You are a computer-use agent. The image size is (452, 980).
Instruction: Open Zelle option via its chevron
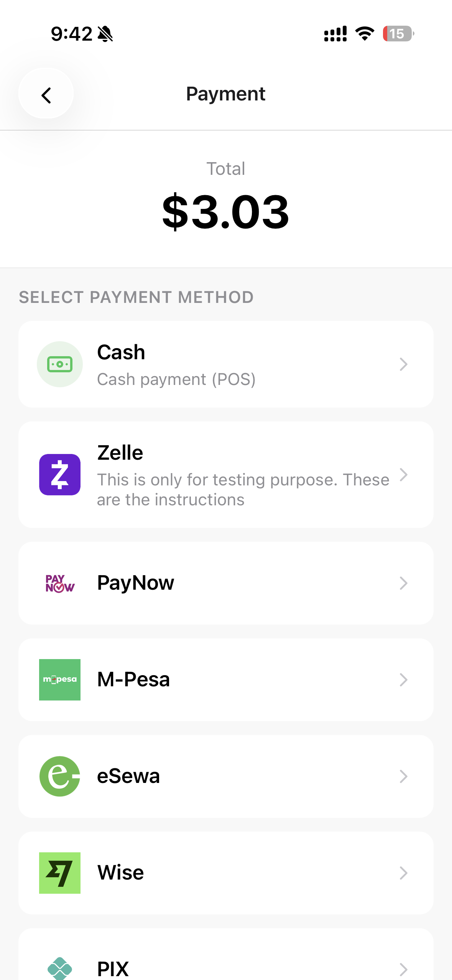403,474
